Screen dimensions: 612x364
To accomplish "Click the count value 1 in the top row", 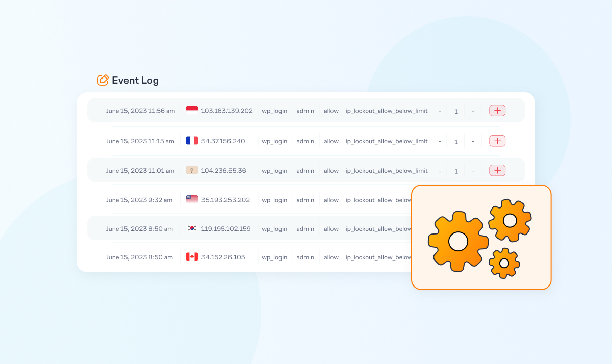I will click(x=455, y=111).
